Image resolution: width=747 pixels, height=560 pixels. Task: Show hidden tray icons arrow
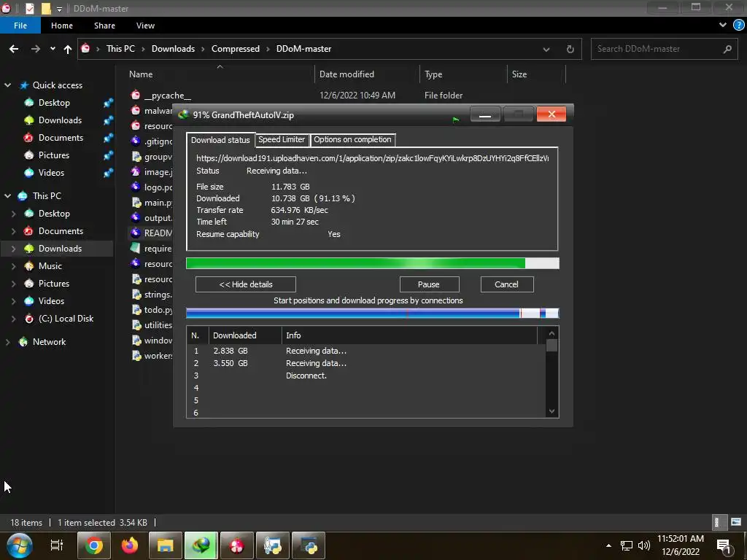(608, 545)
